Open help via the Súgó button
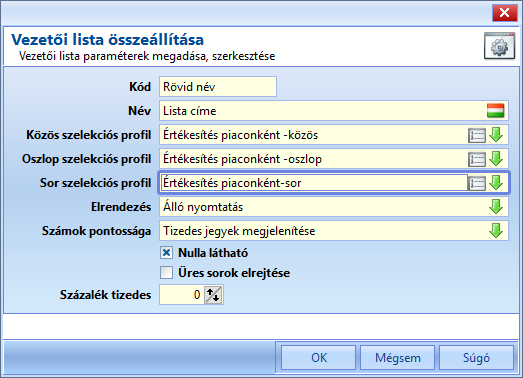The height and width of the screenshot is (378, 523). click(x=476, y=358)
